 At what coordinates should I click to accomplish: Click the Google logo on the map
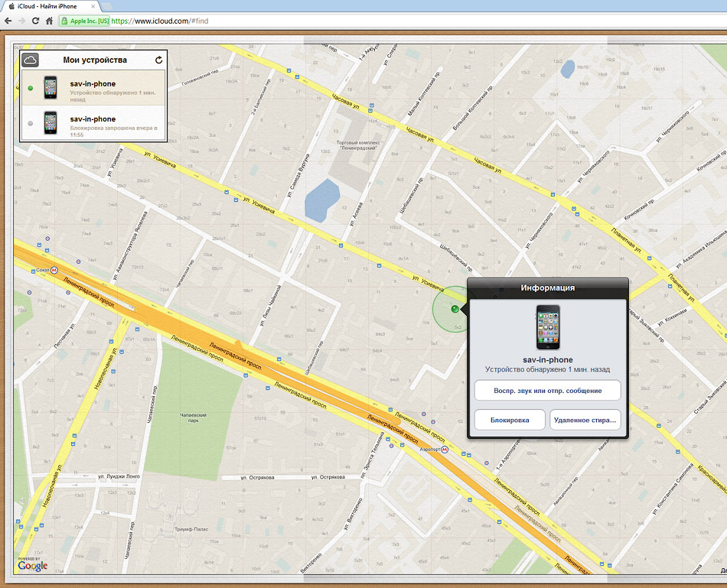click(33, 565)
